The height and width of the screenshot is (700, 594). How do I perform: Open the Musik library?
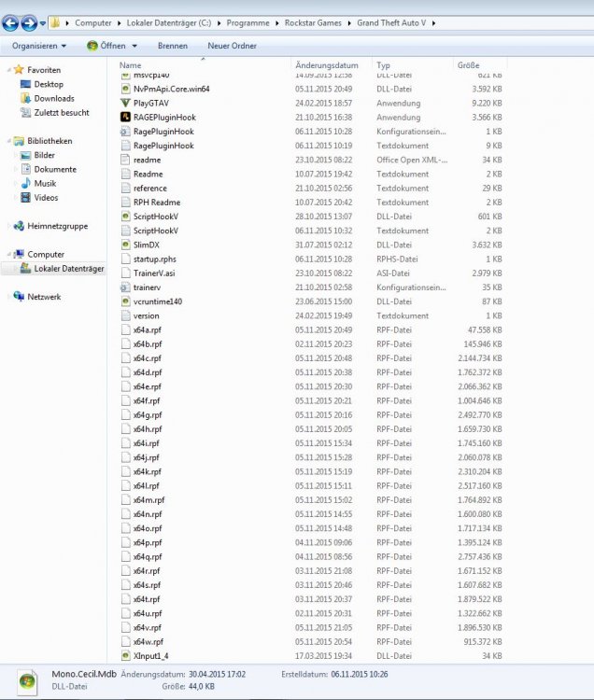click(45, 184)
